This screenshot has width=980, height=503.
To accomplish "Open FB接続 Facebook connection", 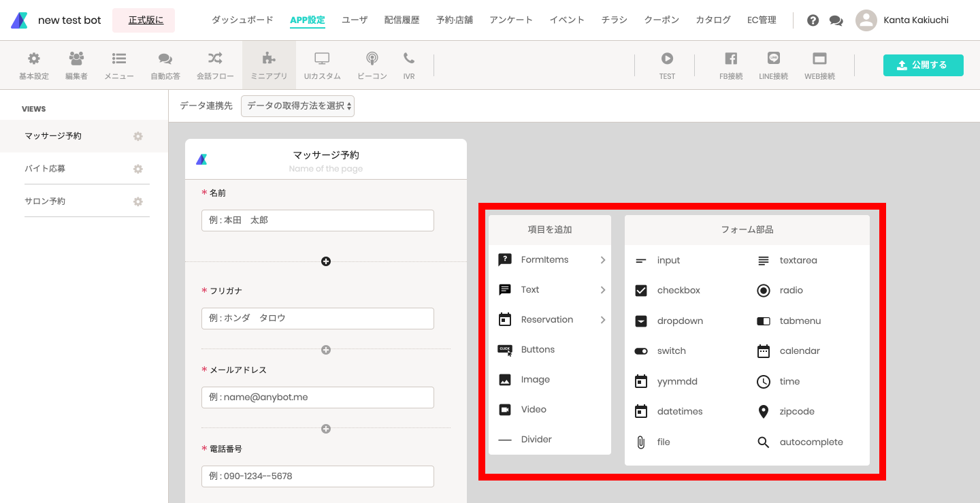I will click(731, 65).
